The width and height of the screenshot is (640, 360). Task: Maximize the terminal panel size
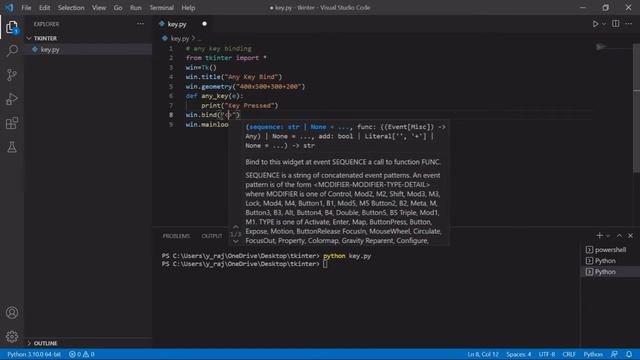619,236
